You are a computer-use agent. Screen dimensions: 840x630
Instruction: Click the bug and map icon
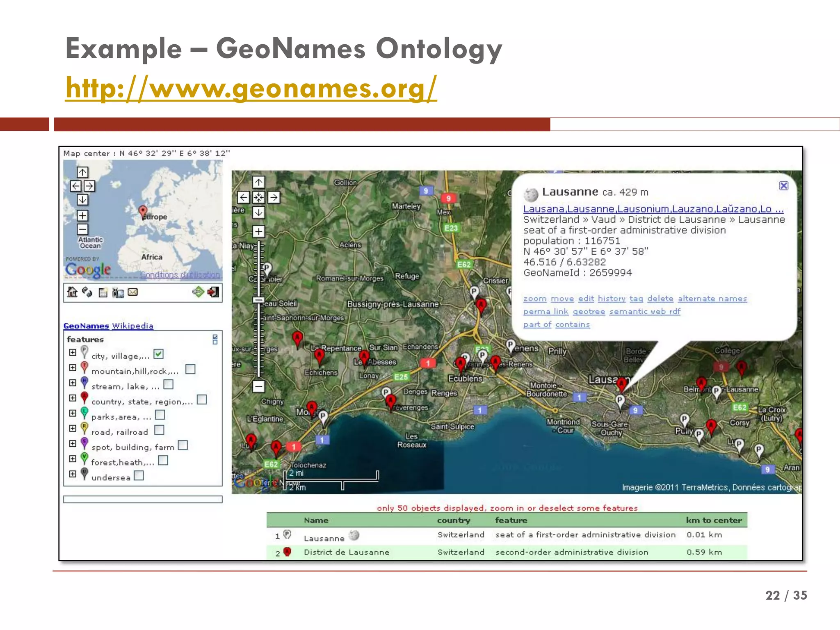(118, 292)
